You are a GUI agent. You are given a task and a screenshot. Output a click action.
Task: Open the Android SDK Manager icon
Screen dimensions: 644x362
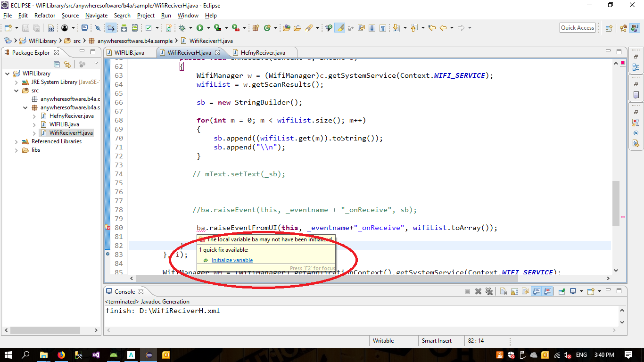click(124, 28)
